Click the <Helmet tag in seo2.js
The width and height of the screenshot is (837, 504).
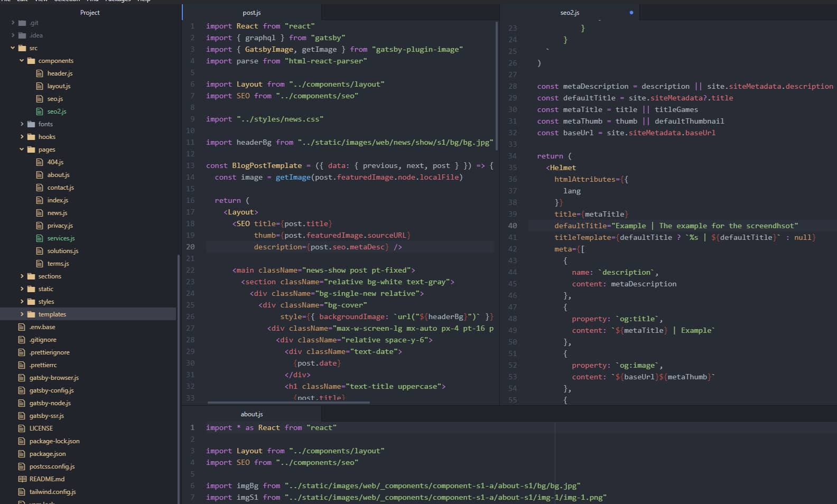[x=561, y=167]
